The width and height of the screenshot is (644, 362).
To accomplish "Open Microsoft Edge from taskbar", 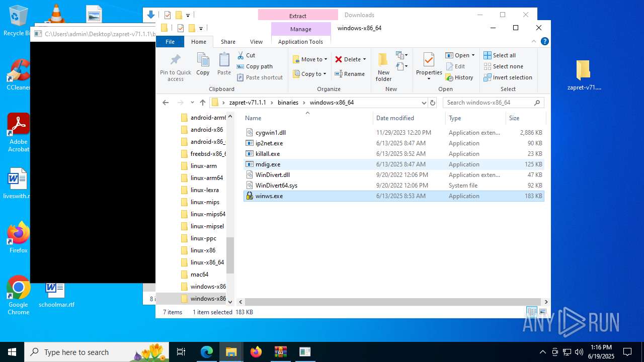I will [x=207, y=352].
